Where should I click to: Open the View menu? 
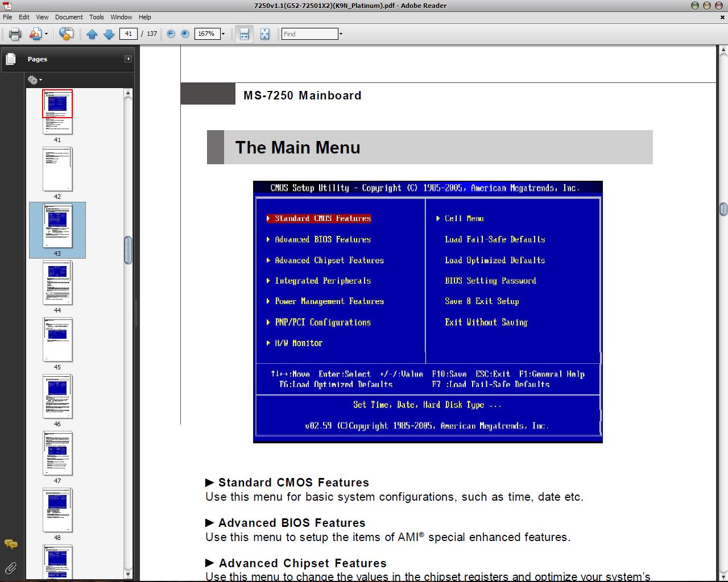click(x=42, y=17)
